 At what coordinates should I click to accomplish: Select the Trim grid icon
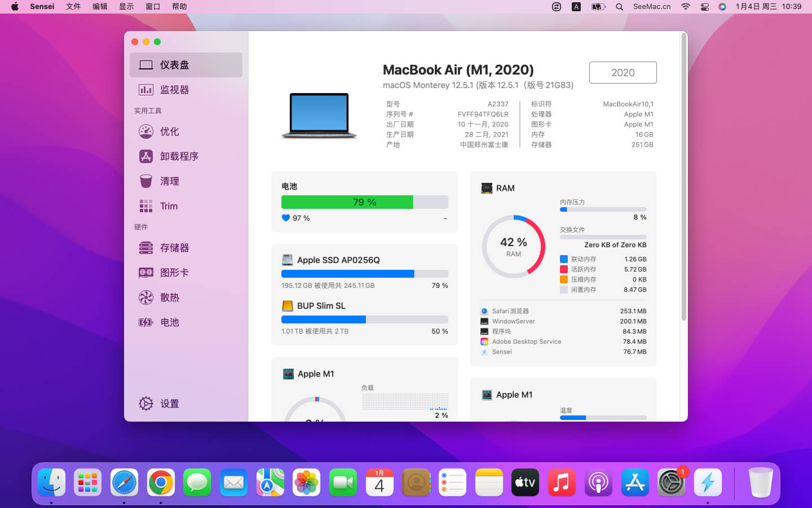point(146,206)
